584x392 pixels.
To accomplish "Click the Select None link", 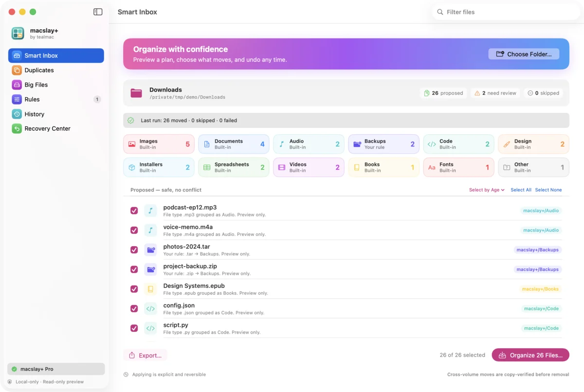I will (x=548, y=190).
